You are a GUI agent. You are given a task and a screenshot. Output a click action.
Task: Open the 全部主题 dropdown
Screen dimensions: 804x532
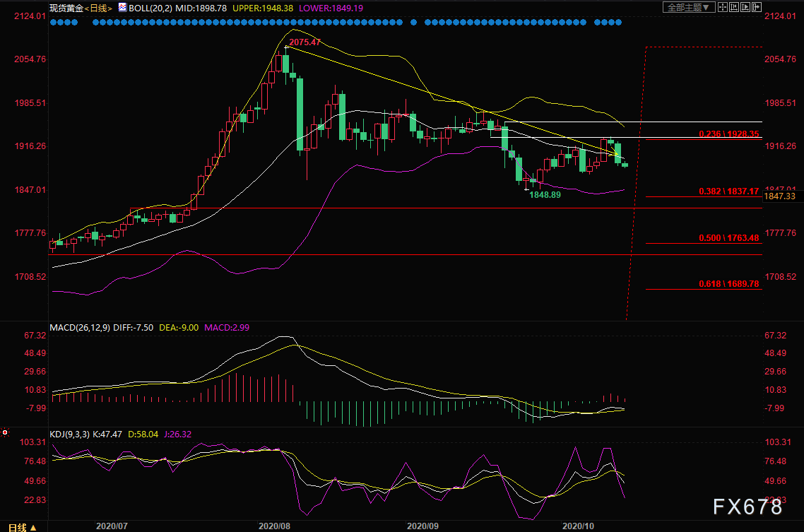[689, 8]
